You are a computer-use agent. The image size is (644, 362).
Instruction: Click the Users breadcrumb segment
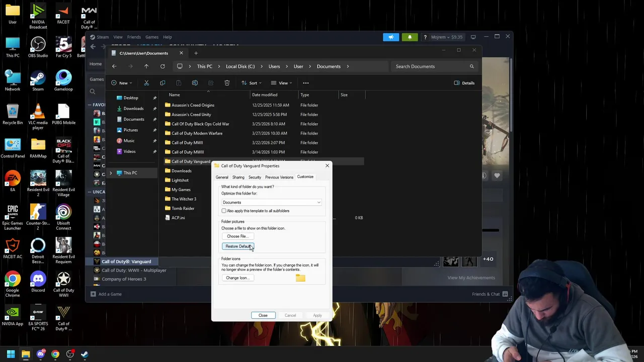(x=274, y=66)
